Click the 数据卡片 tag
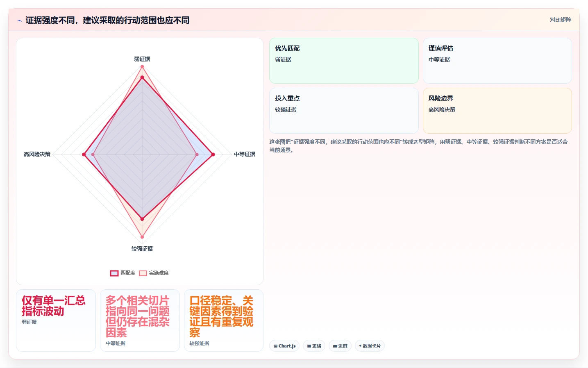The image size is (588, 368). pyautogui.click(x=370, y=346)
